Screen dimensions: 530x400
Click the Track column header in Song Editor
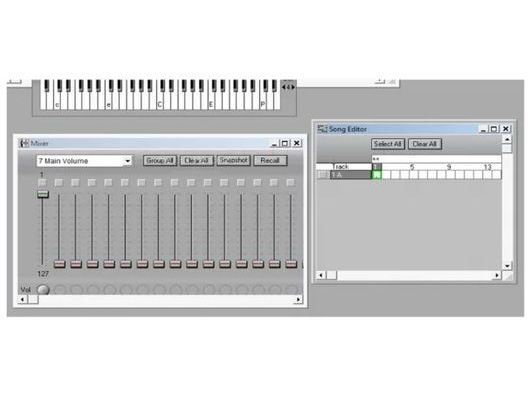click(x=352, y=167)
